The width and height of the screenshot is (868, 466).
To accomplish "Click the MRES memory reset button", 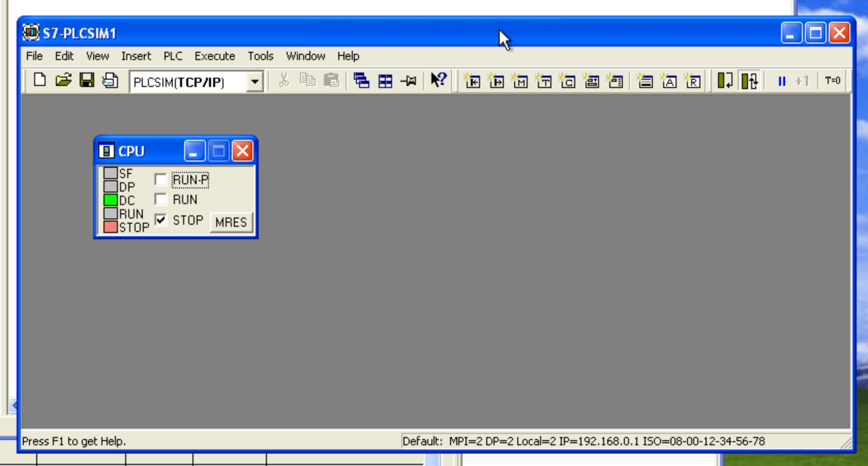I will click(231, 222).
